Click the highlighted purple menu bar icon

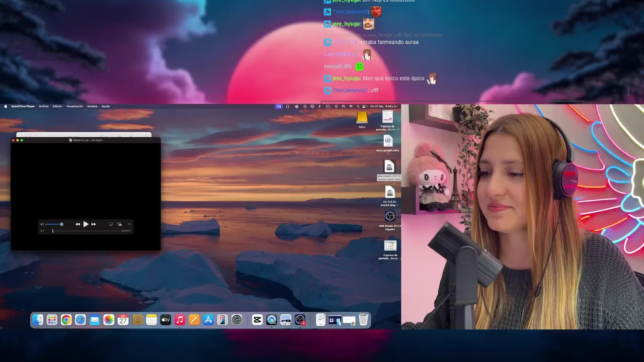[x=279, y=106]
